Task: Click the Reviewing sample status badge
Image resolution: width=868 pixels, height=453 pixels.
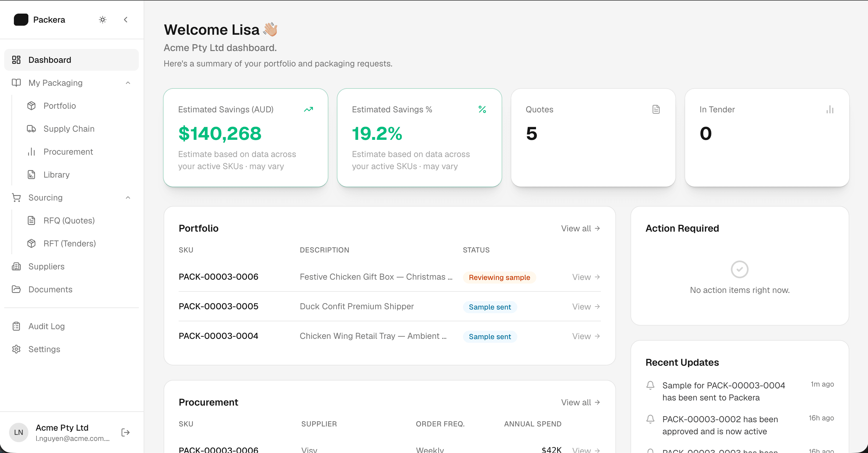Action: [x=499, y=278]
